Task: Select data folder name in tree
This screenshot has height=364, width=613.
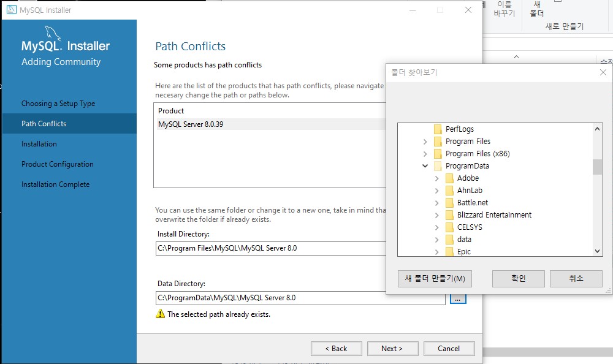Action: 464,239
